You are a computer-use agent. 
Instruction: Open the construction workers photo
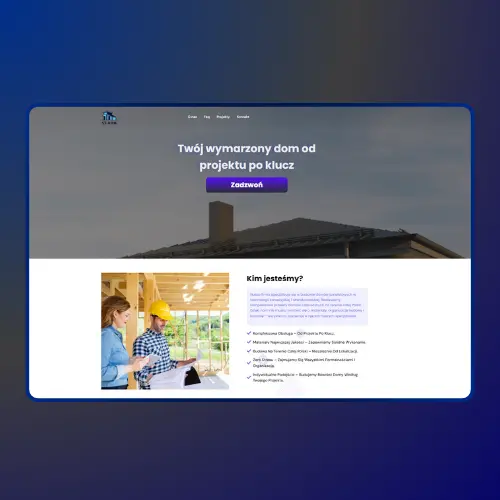tap(165, 331)
